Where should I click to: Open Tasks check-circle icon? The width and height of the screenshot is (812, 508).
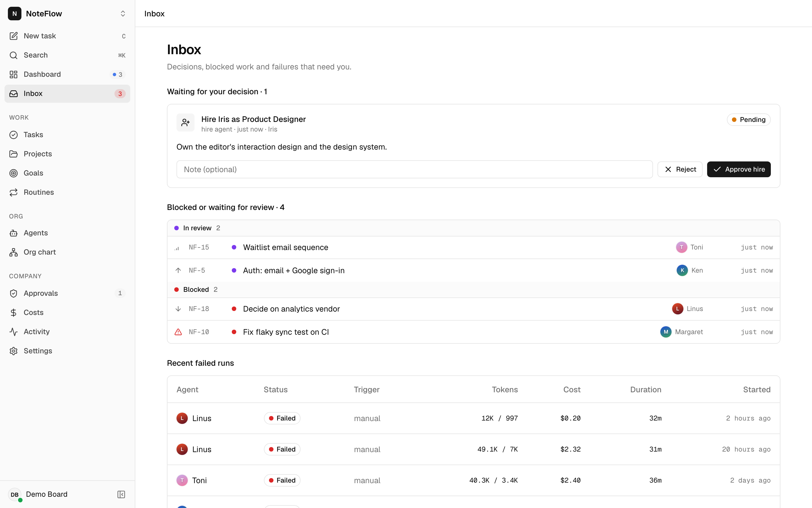[x=14, y=135]
